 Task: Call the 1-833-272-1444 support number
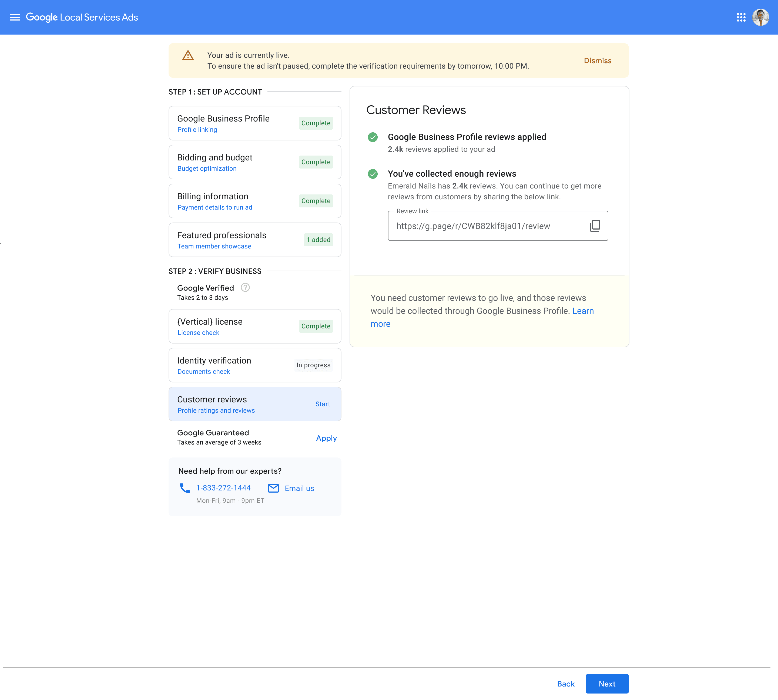coord(223,488)
